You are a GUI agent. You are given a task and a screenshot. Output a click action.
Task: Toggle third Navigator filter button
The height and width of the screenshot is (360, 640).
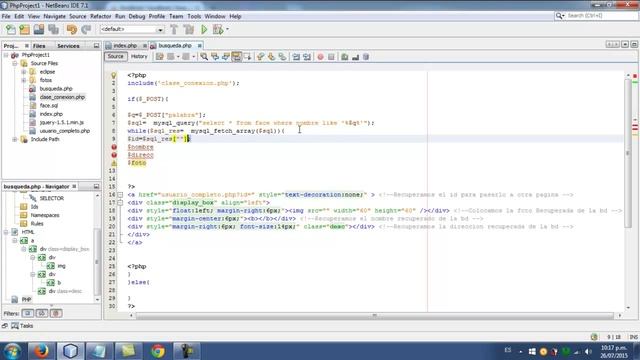click(56, 313)
